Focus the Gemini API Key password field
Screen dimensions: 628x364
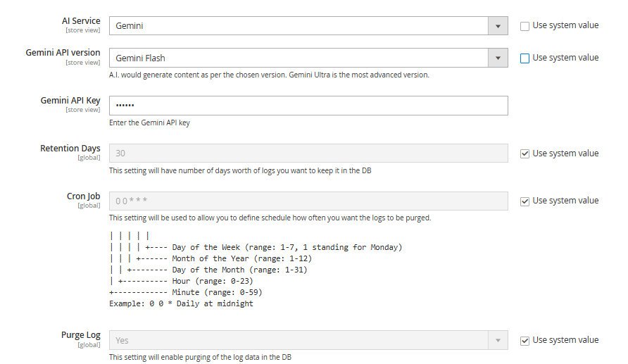[308, 106]
